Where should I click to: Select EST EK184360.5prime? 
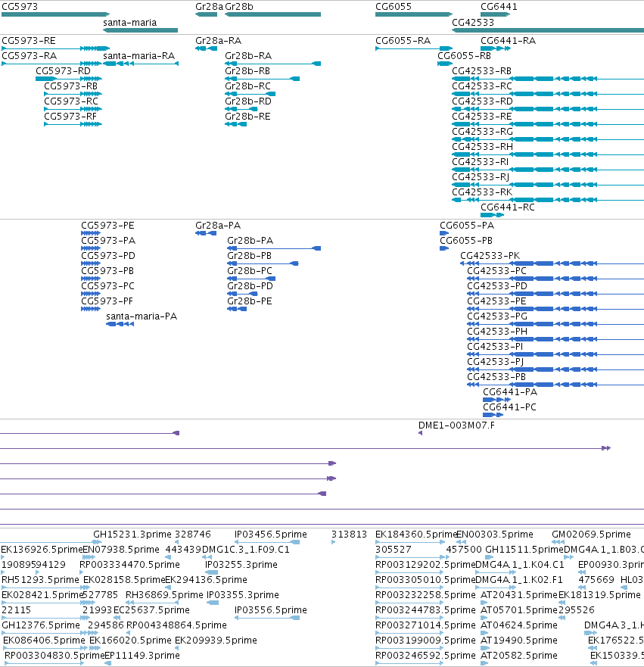point(410,542)
